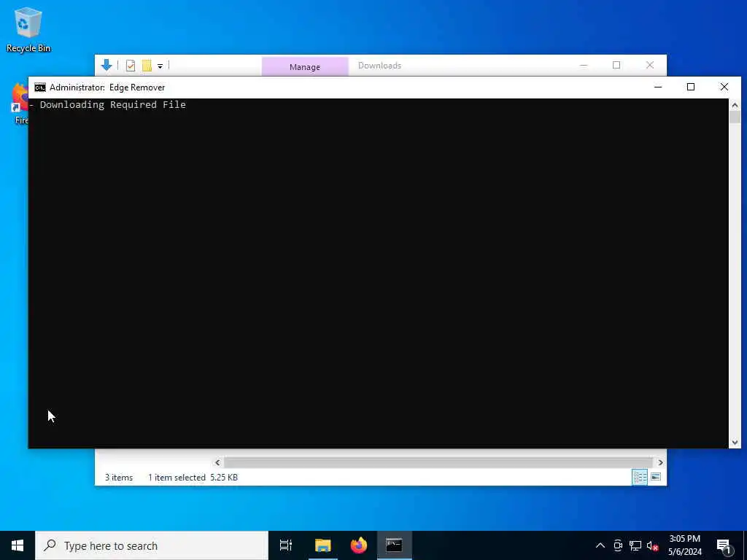Viewport: 747px width, 560px height.
Task: Click Explorer horizontal scrollbar right arrow
Action: pos(660,462)
